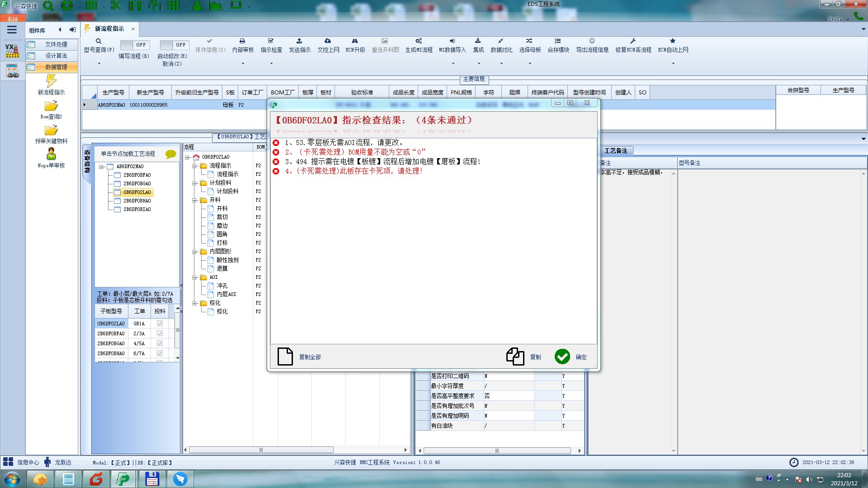Click the Nope单审核 person icon
Screen dimensions: 868x488
point(51,154)
